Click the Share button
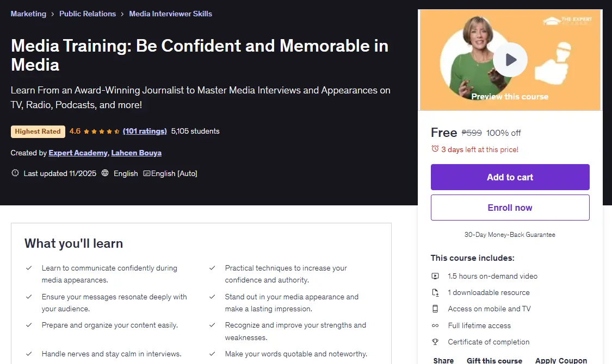Screen dimensions: 612x364 pos(443,361)
